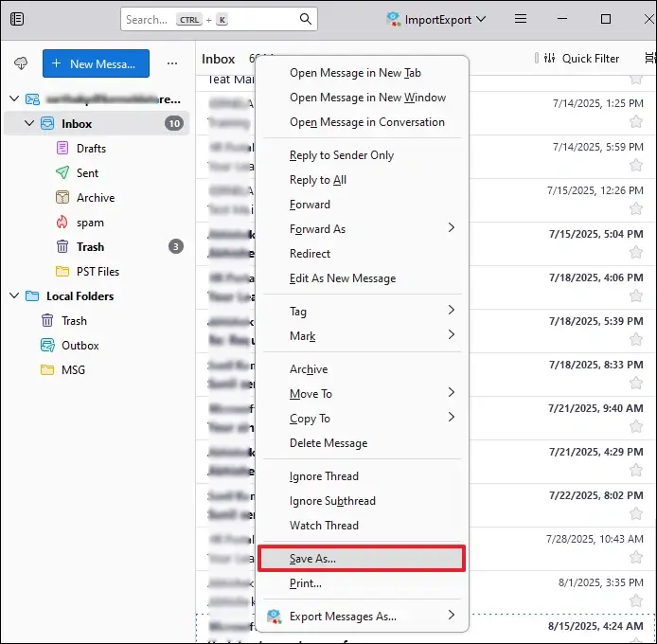This screenshot has width=657, height=644.
Task: Choose Save As... in the context menu
Action: tap(362, 559)
